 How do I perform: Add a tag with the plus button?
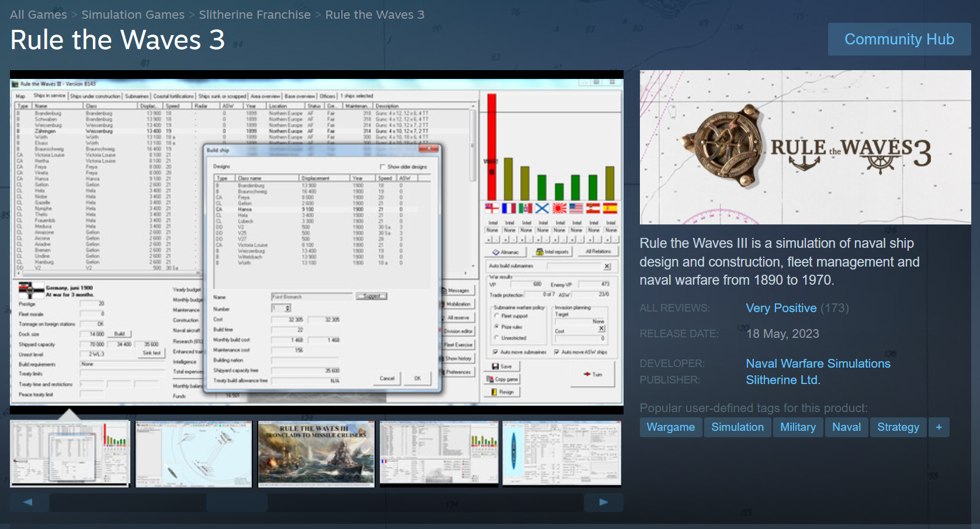939,427
